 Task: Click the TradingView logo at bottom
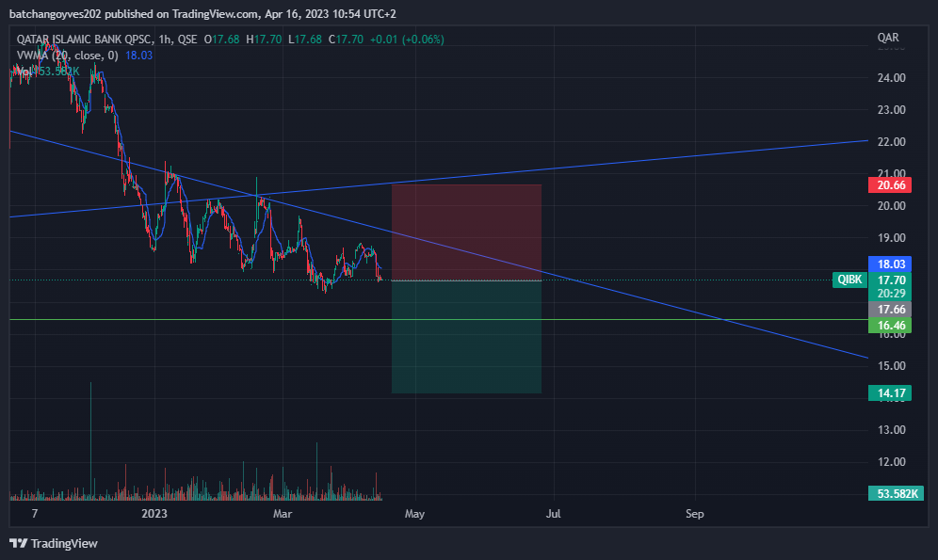coord(54,543)
